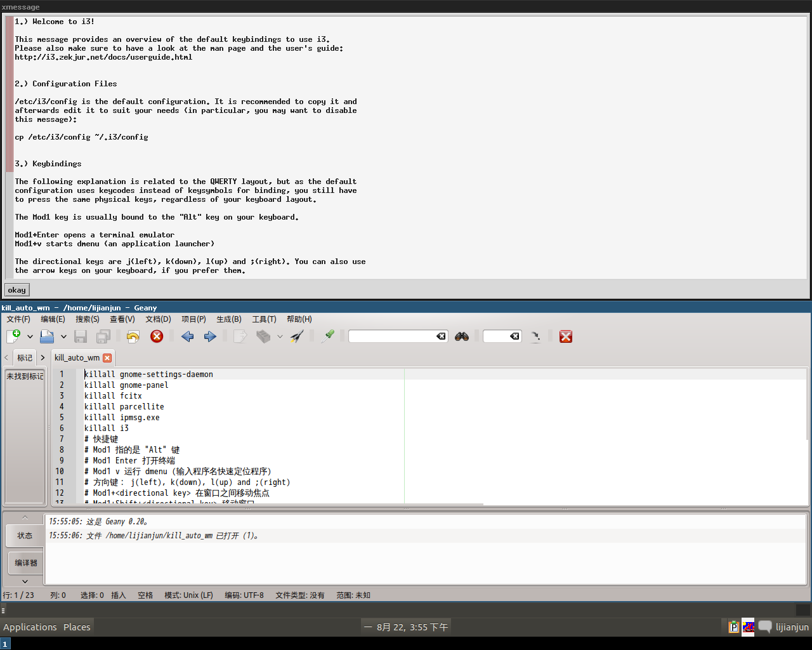Clear the go-to-line field
The width and height of the screenshot is (812, 650).
click(515, 336)
